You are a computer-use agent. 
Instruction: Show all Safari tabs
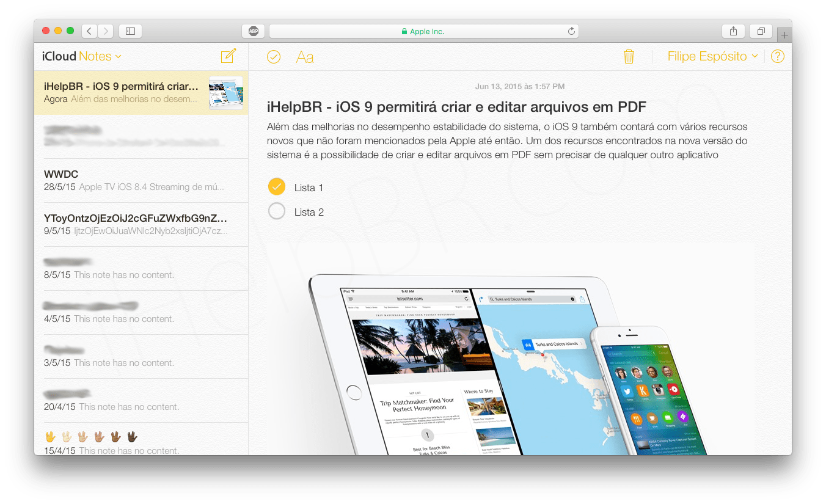click(x=761, y=31)
